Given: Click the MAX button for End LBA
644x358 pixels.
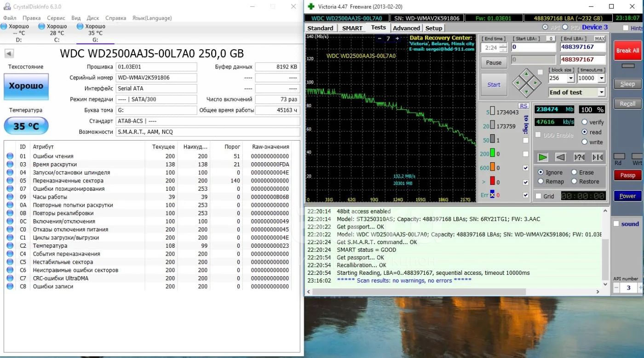Looking at the screenshot, I should [x=600, y=39].
